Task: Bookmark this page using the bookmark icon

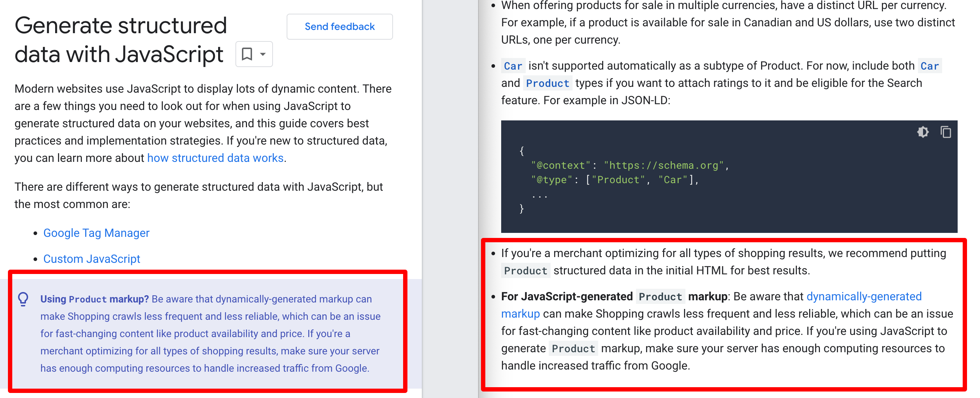Action: [247, 54]
